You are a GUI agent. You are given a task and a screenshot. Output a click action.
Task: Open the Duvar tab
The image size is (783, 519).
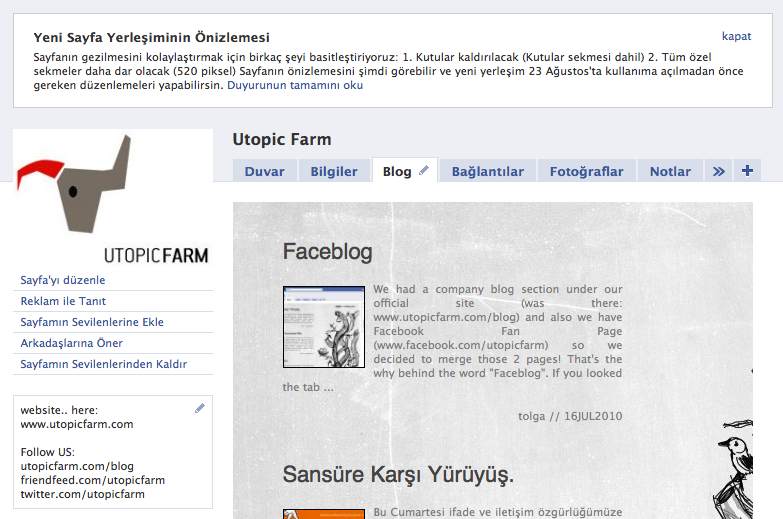click(x=264, y=171)
